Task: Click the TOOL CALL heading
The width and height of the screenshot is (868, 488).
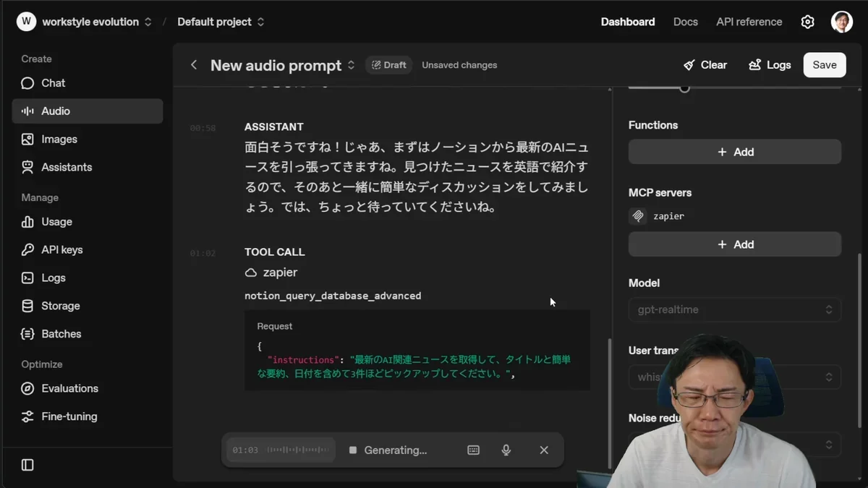Action: [274, 252]
